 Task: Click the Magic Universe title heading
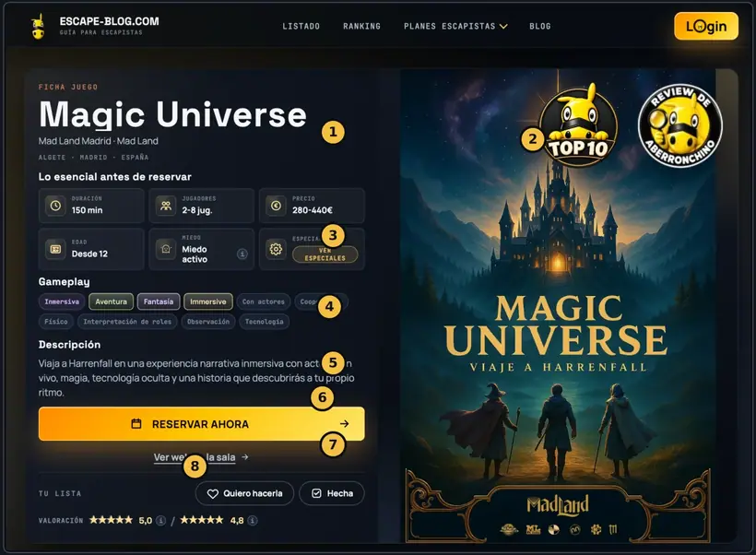click(172, 115)
